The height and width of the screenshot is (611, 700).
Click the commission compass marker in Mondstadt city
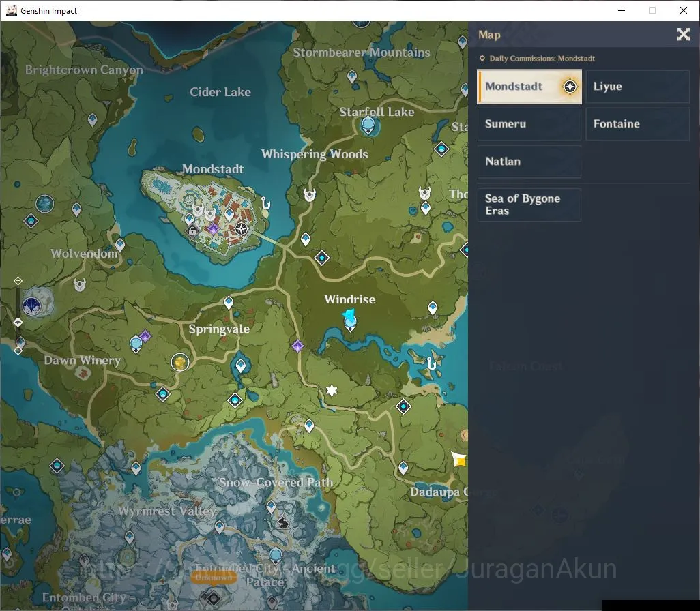click(241, 229)
